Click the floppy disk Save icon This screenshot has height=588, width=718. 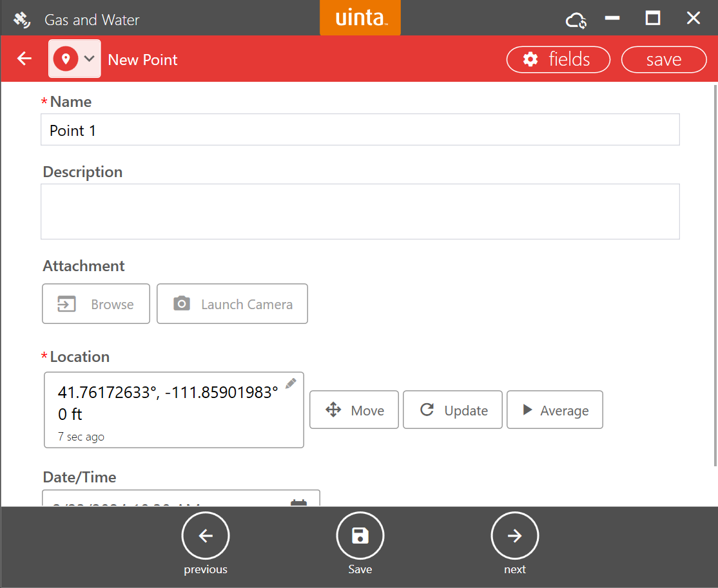click(360, 536)
